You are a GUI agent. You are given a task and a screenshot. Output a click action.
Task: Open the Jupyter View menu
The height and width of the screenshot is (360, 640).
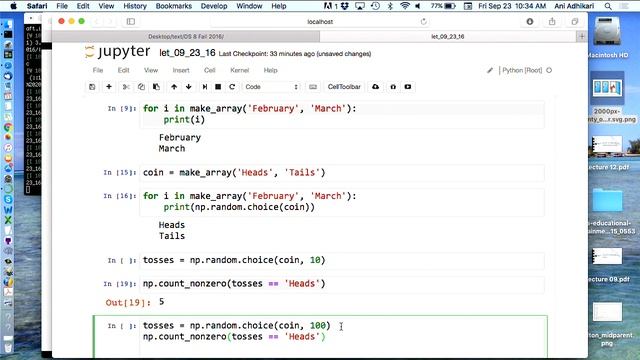point(151,70)
